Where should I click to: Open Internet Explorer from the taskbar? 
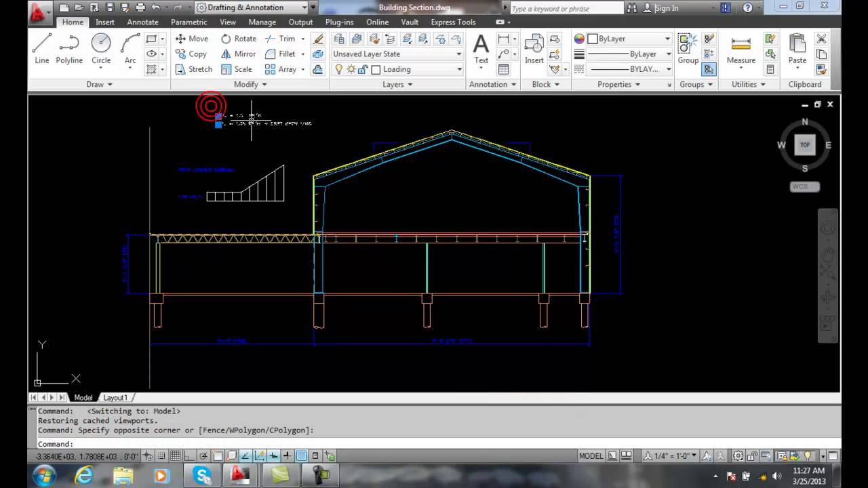coord(84,476)
